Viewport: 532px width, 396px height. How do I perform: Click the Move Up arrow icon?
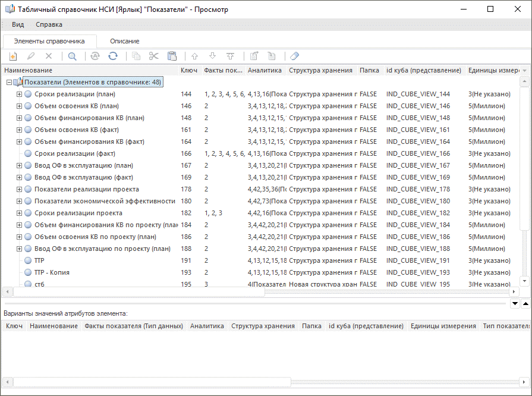(194, 56)
